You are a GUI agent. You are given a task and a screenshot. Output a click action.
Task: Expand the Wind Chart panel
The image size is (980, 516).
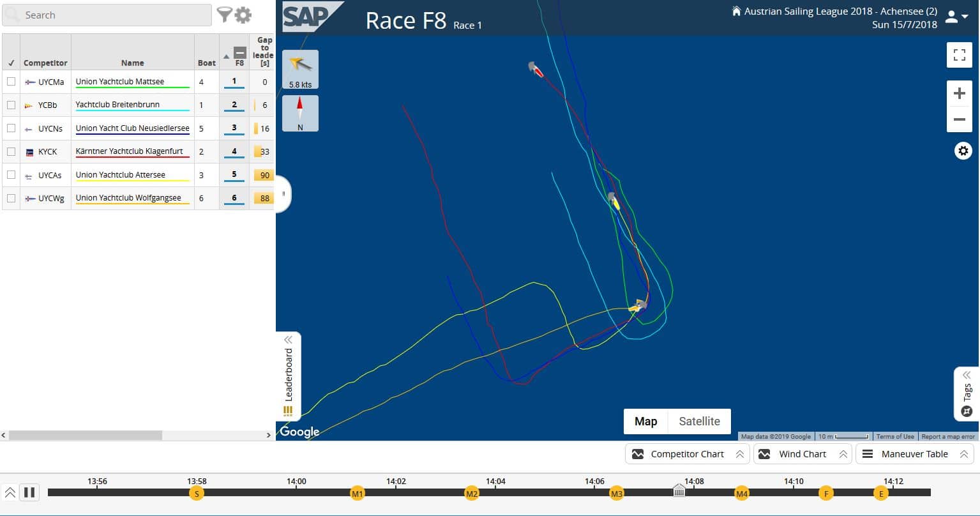pos(803,454)
